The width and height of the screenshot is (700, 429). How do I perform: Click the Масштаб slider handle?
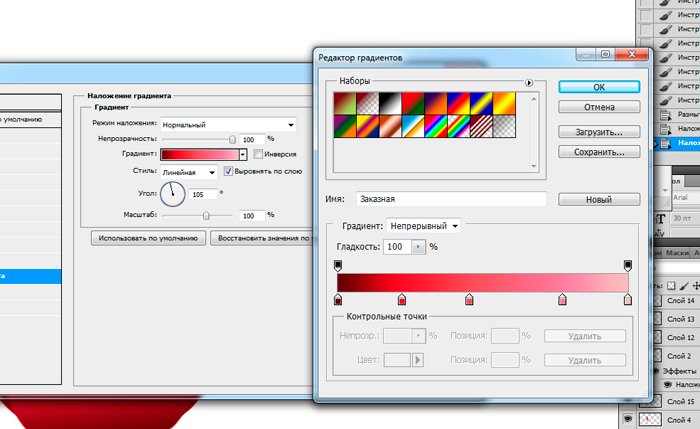coord(206,187)
